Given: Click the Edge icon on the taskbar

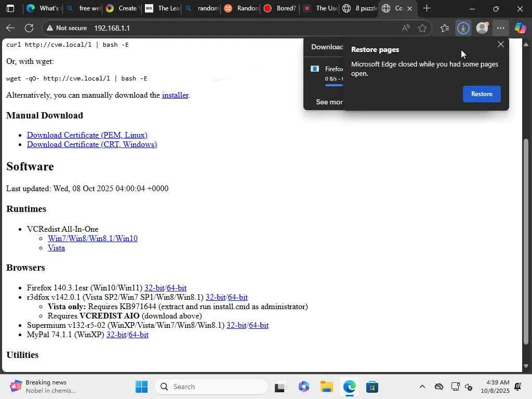Looking at the screenshot, I should (x=349, y=387).
